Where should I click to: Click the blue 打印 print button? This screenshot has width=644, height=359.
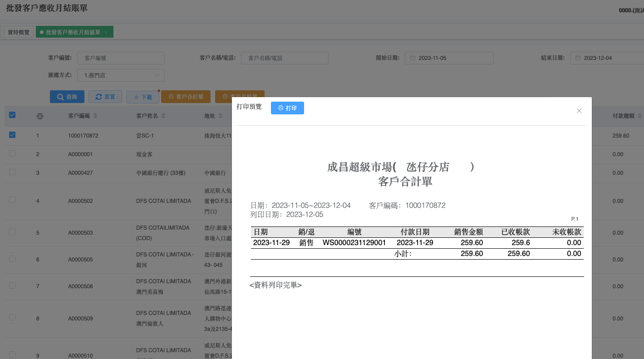click(x=287, y=108)
